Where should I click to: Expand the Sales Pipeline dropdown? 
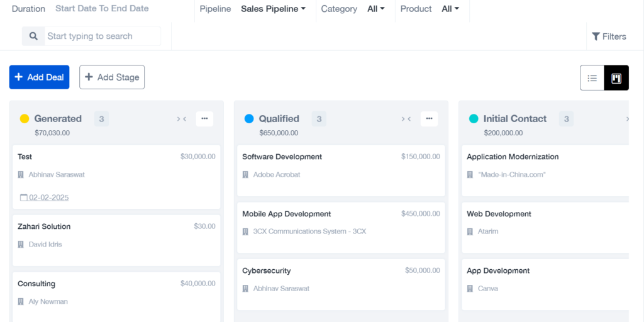(x=273, y=9)
